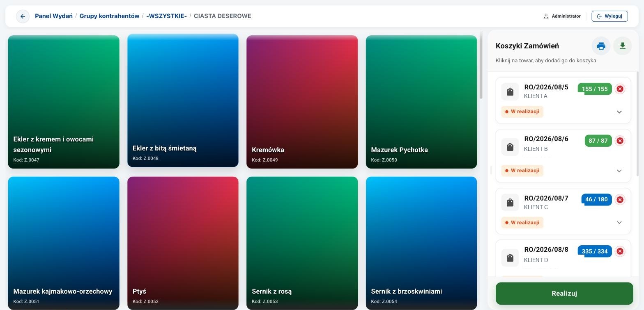Click Kod: Z.0052 code text
Viewport: 644px width, 310px height.
[x=145, y=301]
